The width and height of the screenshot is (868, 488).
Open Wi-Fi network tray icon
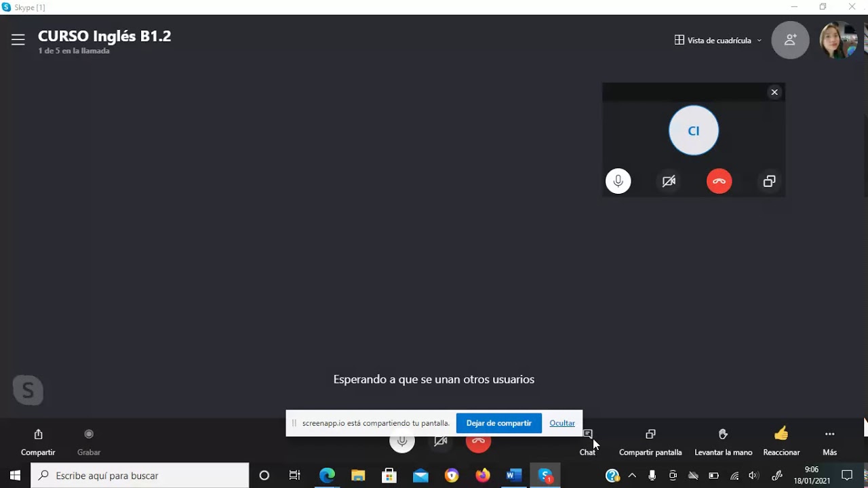[x=734, y=476]
